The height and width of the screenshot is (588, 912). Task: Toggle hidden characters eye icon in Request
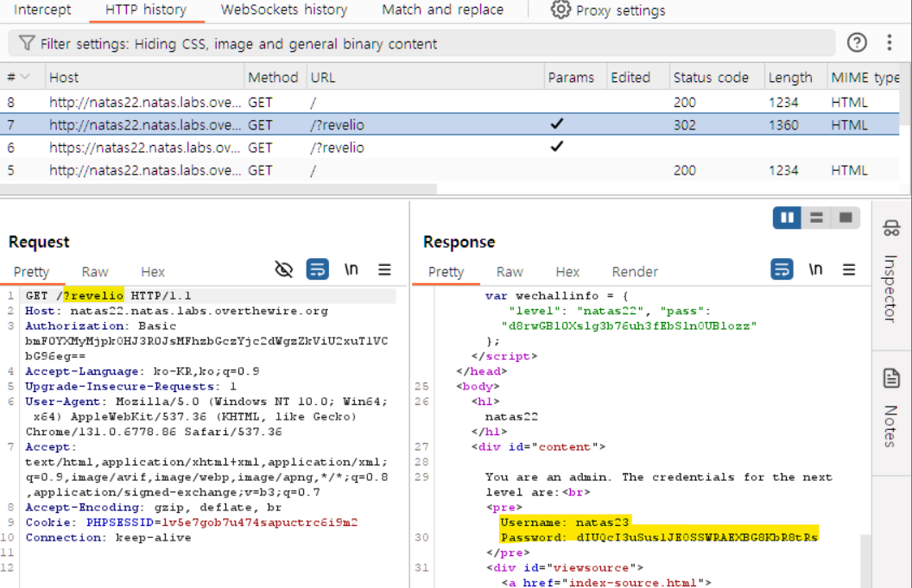(283, 270)
